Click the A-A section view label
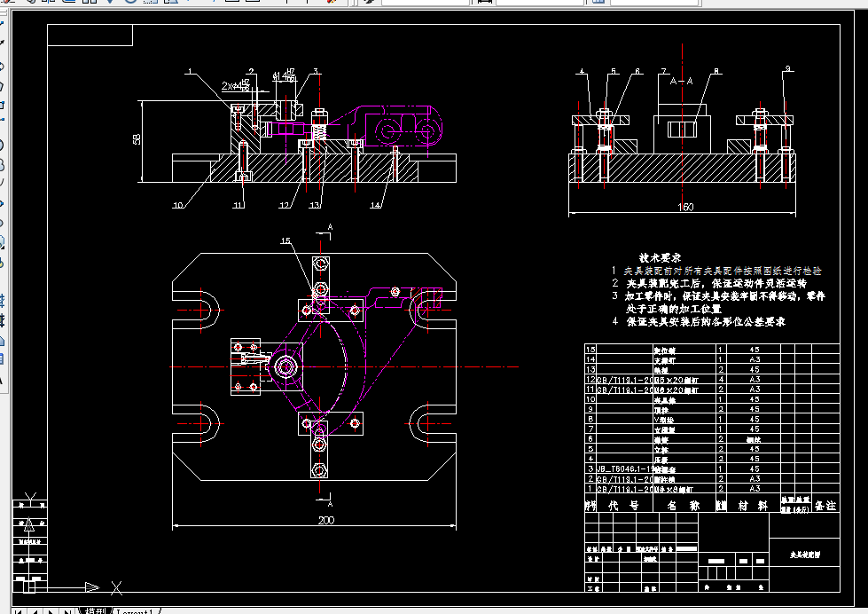The height and width of the screenshot is (614, 868). (x=682, y=81)
